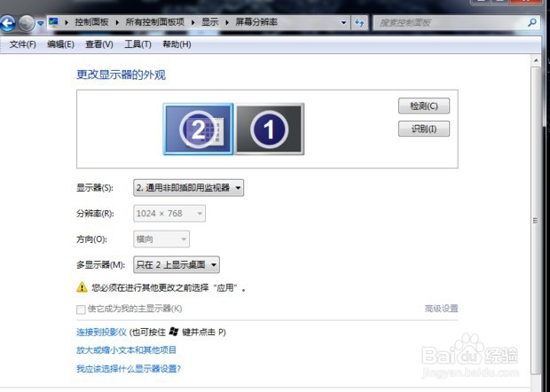The height and width of the screenshot is (392, 550).
Task: Click the Forward navigation arrow button
Action: (x=27, y=23)
